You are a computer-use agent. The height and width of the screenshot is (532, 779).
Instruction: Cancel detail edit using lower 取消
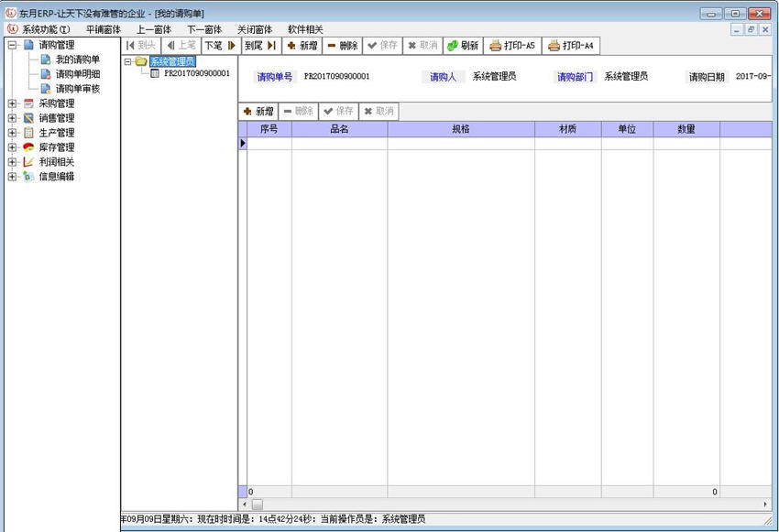tap(379, 111)
